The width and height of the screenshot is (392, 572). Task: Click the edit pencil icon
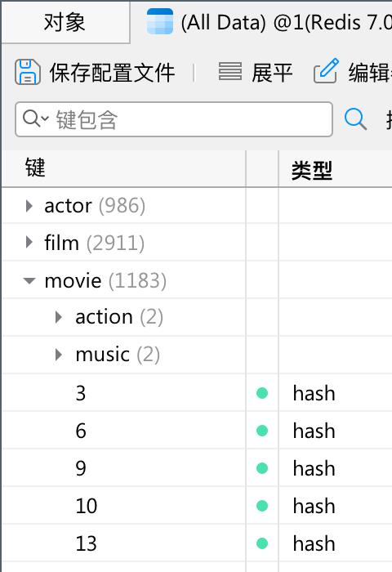[x=326, y=71]
